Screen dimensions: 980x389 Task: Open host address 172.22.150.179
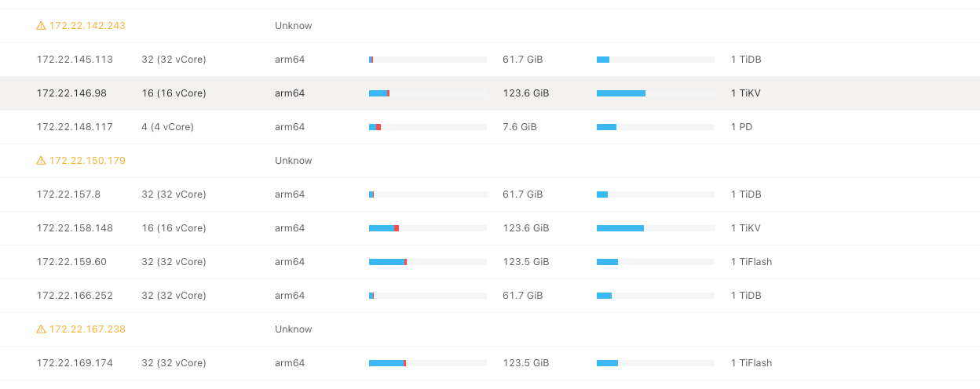coord(87,161)
